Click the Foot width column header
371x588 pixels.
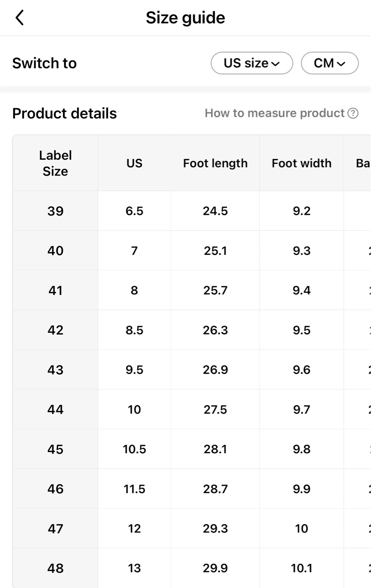click(302, 163)
